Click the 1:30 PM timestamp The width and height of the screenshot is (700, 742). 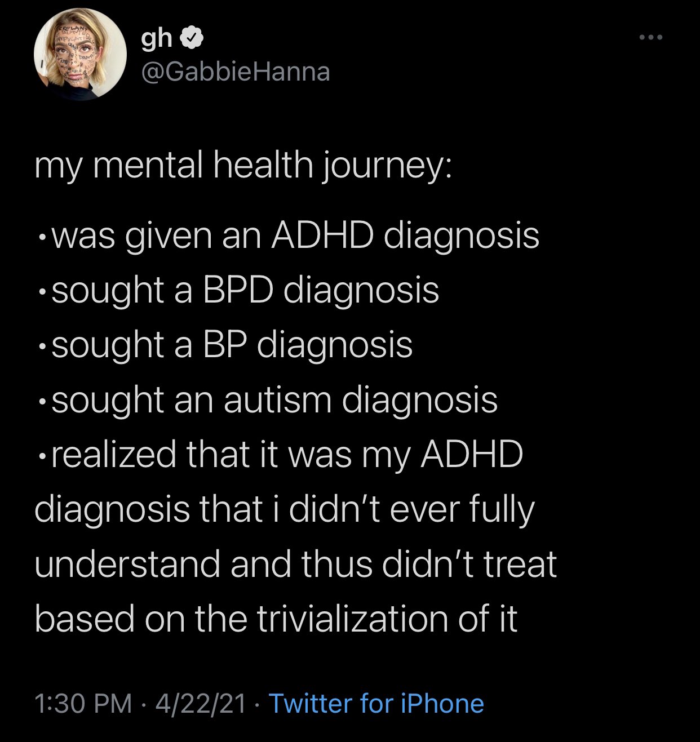click(83, 704)
